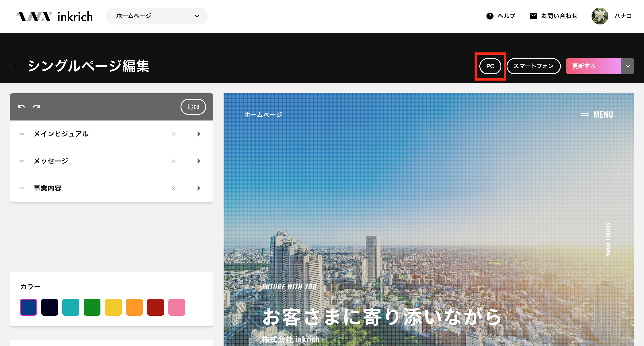Open the ヘルプ link
The height and width of the screenshot is (346, 644).
[x=506, y=16]
